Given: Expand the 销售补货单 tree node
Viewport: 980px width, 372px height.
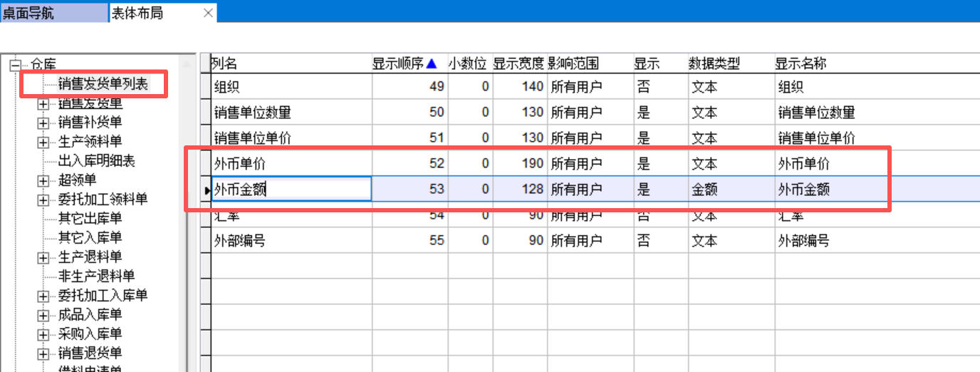Looking at the screenshot, I should [x=44, y=123].
